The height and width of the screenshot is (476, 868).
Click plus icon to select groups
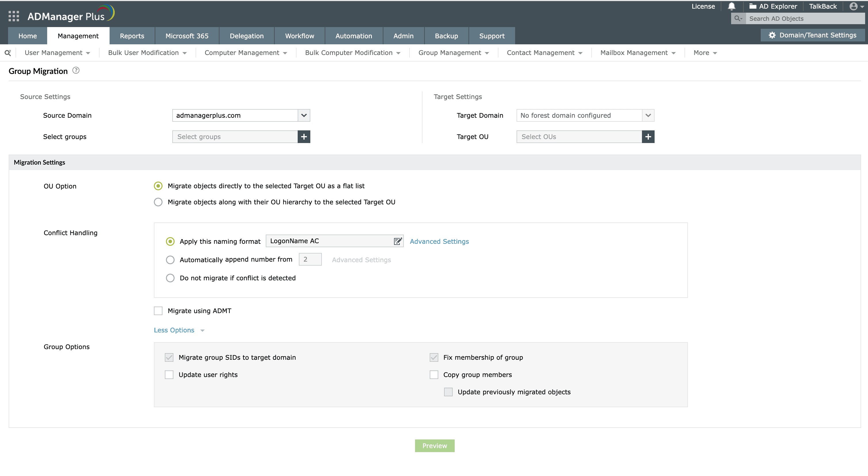click(x=304, y=136)
